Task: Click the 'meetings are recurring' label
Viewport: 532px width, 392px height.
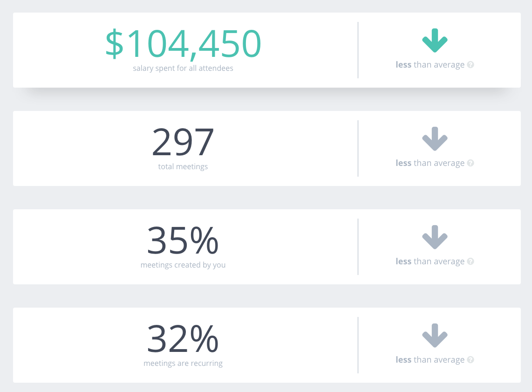Action: 183,364
